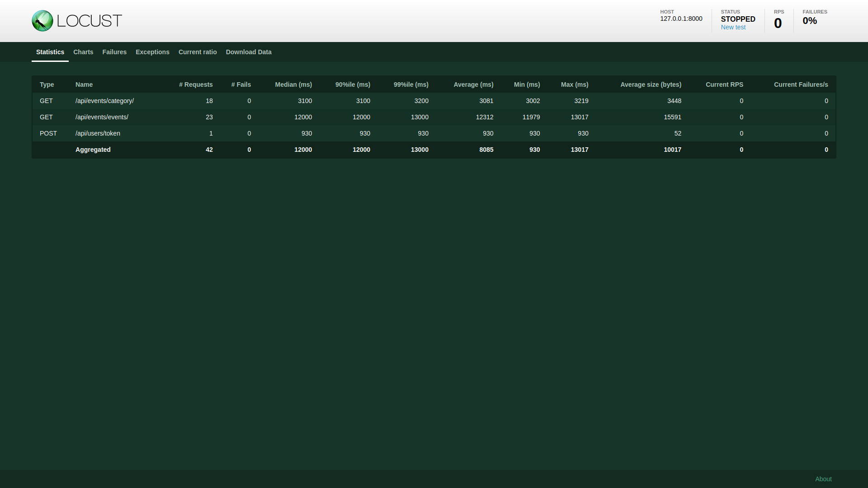868x488 pixels.
Task: Click the RPS counter display
Action: click(778, 22)
